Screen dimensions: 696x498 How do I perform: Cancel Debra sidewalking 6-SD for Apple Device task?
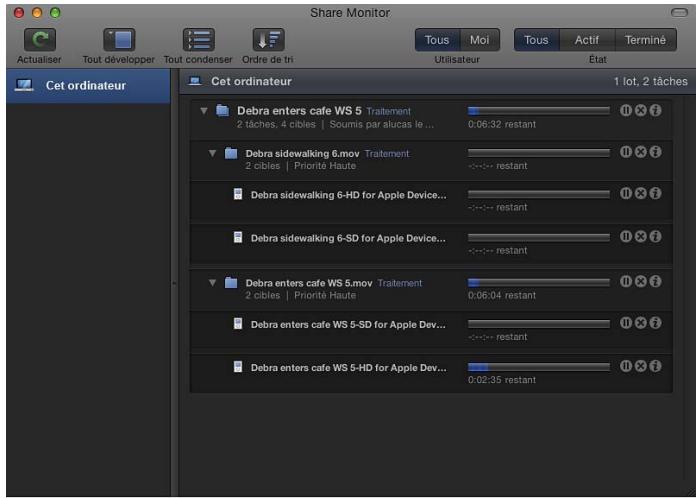641,236
